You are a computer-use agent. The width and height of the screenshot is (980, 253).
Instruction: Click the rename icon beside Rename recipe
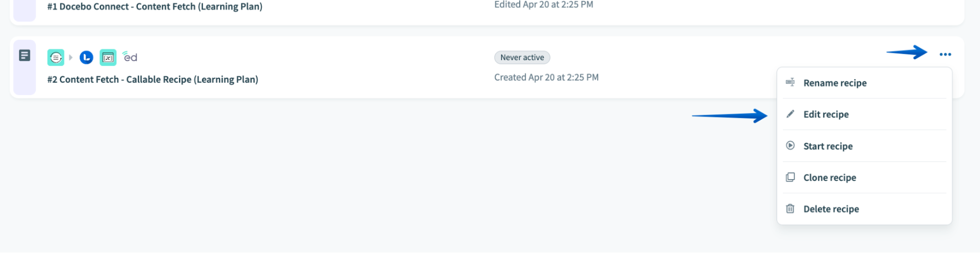tap(790, 83)
